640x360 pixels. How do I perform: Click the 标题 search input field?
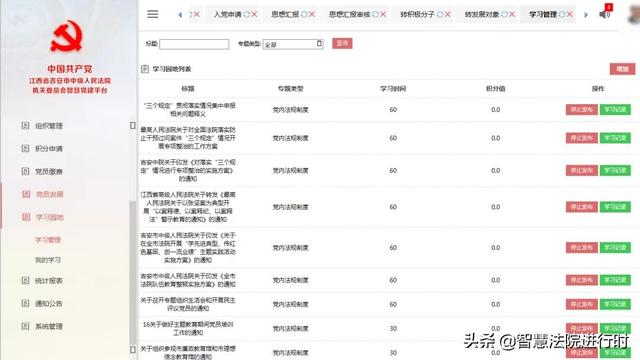tap(194, 44)
